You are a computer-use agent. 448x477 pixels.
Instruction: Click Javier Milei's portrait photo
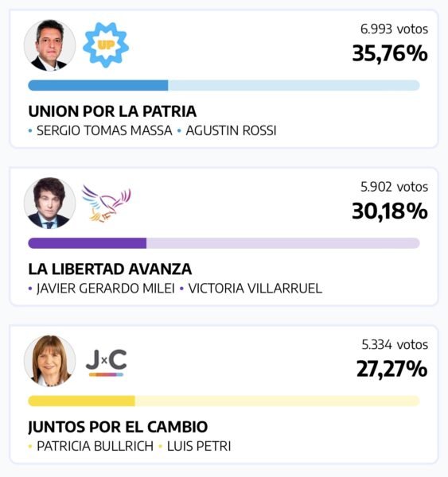[x=49, y=203]
